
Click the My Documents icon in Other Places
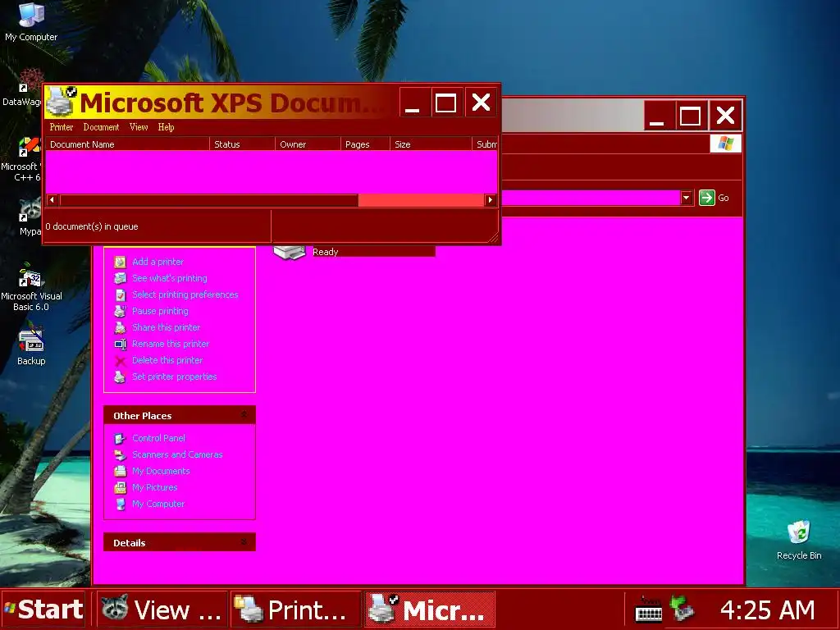[120, 471]
